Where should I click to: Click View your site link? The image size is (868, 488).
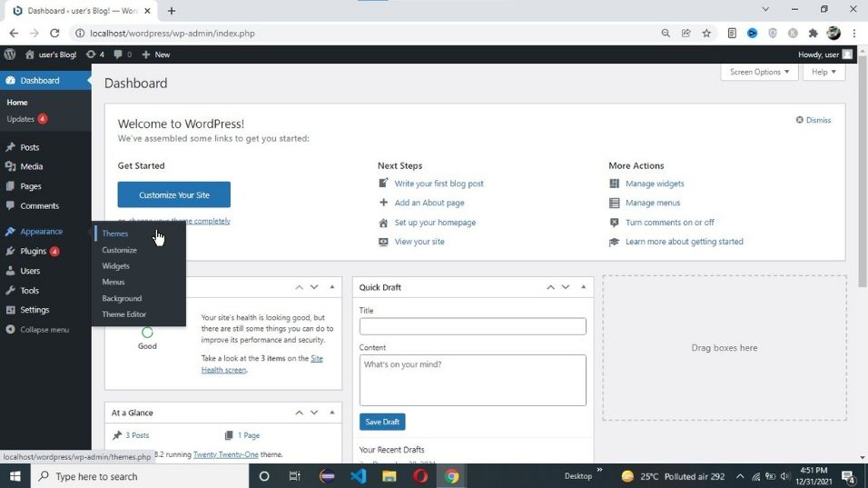click(x=419, y=242)
